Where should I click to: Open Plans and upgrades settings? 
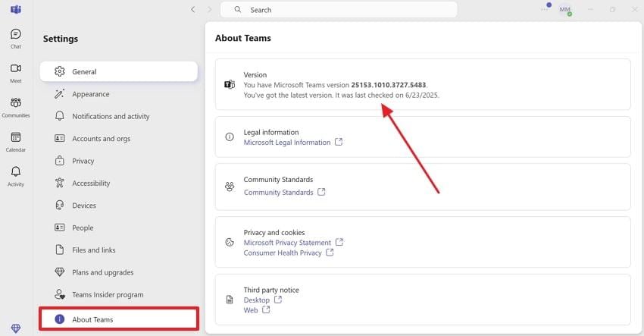point(119,272)
